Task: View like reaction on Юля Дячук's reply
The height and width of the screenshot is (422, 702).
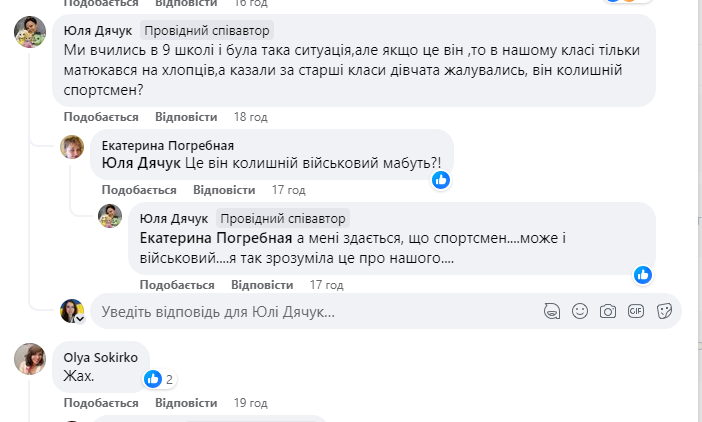Action: click(x=642, y=274)
